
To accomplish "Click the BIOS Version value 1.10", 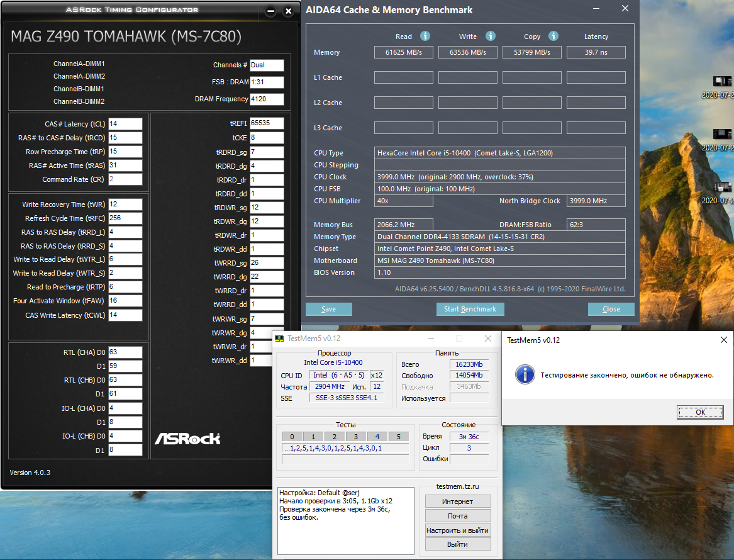I will click(x=500, y=272).
